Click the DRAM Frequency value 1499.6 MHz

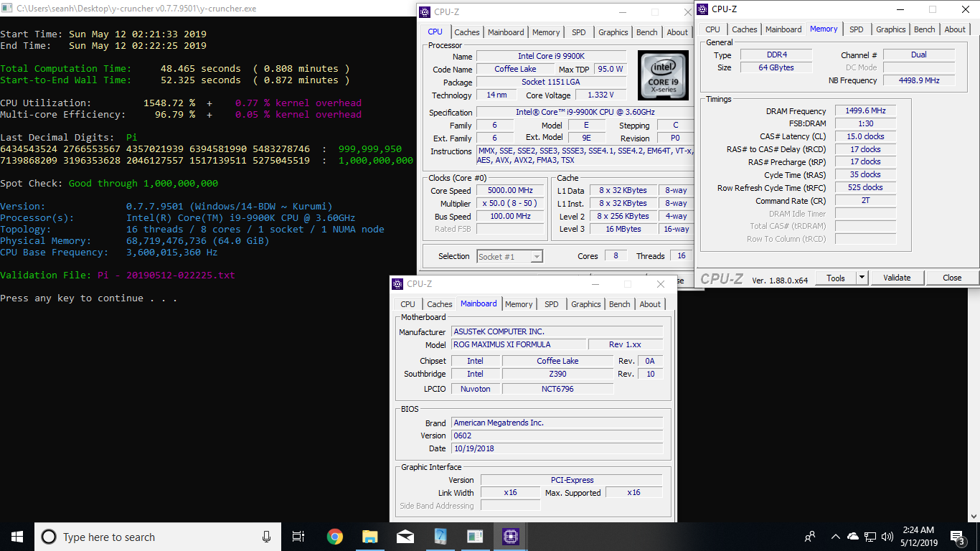click(x=865, y=111)
